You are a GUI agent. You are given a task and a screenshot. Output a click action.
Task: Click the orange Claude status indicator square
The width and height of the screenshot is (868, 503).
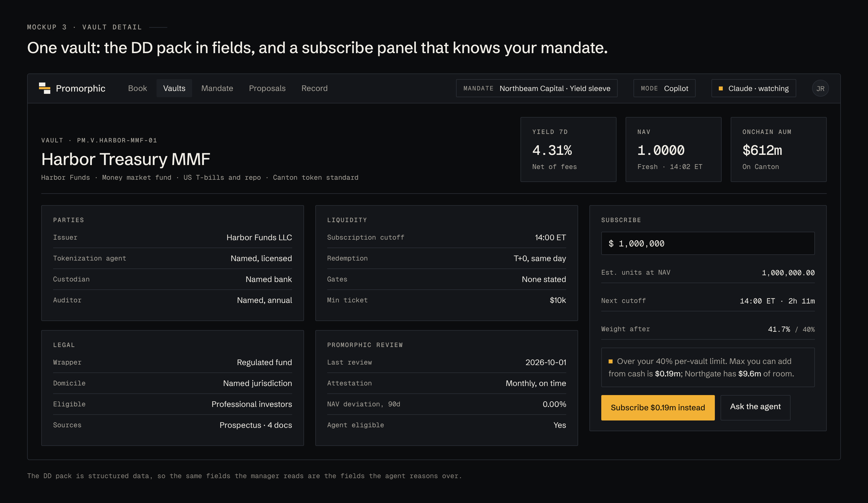721,88
